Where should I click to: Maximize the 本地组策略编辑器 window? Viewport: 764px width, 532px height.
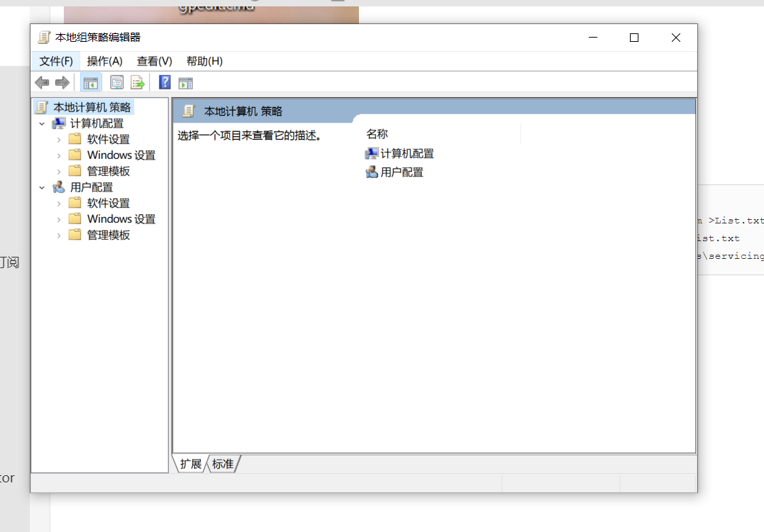pos(634,38)
